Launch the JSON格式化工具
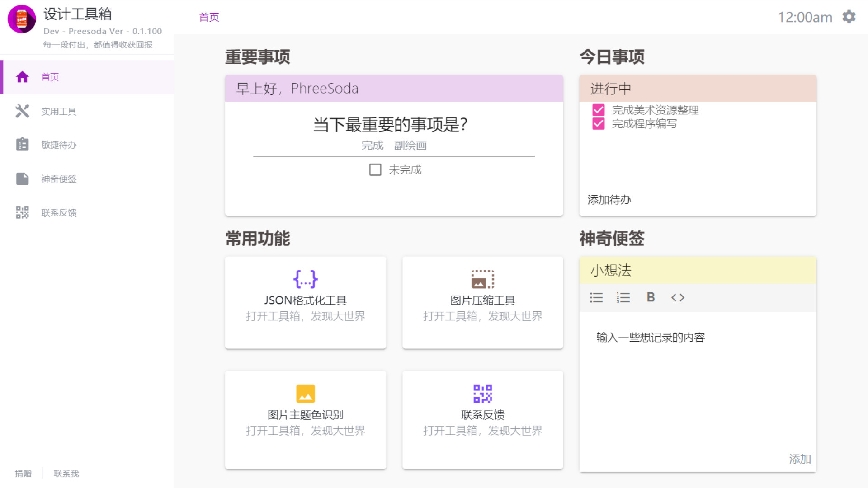The height and width of the screenshot is (488, 868). [306, 303]
